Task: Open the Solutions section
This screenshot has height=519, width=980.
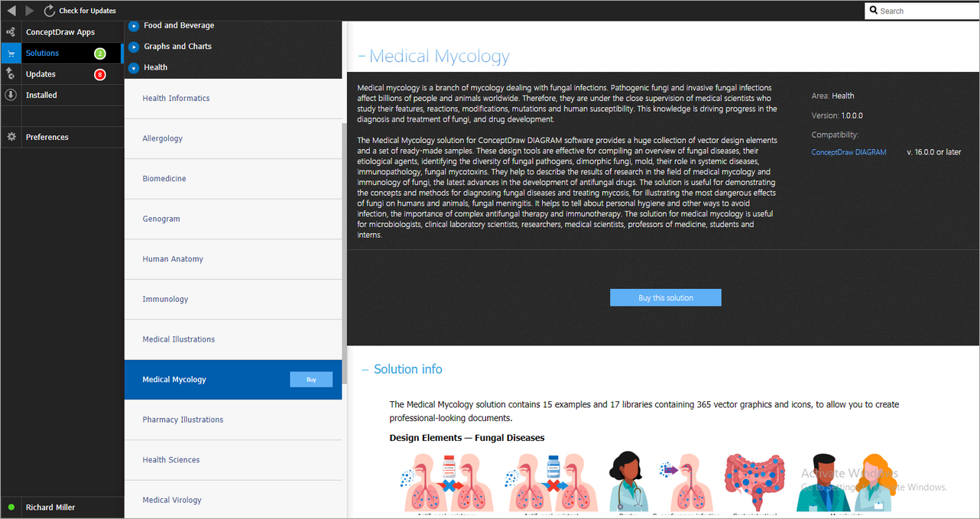Action: click(x=42, y=54)
